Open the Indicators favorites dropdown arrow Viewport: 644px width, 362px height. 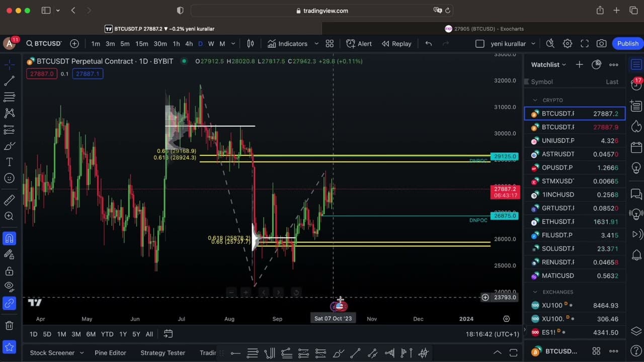pos(316,44)
